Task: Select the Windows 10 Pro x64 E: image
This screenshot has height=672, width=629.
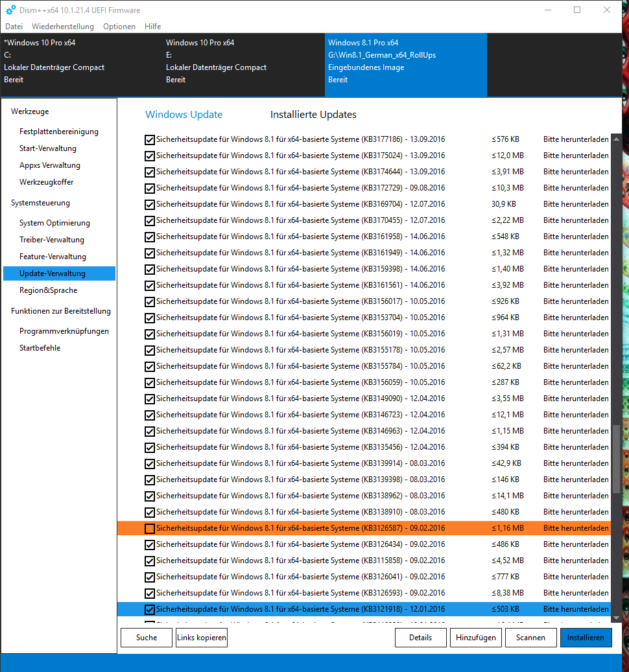Action: [243, 65]
